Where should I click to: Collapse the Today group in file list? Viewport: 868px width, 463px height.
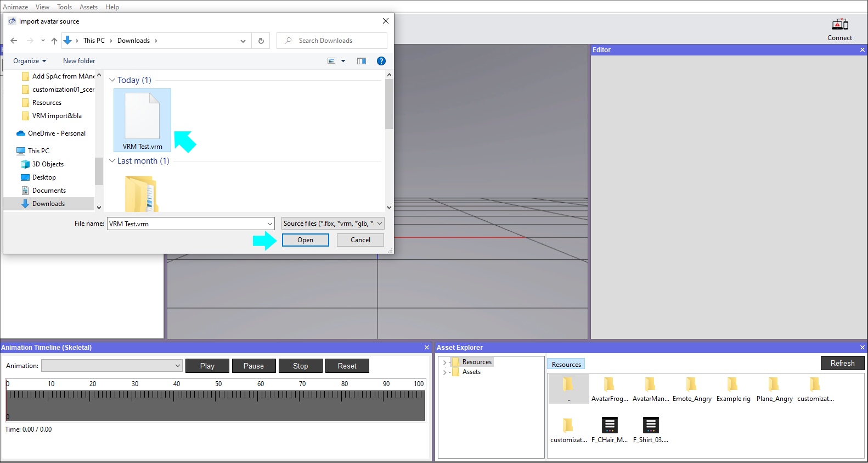(x=112, y=80)
